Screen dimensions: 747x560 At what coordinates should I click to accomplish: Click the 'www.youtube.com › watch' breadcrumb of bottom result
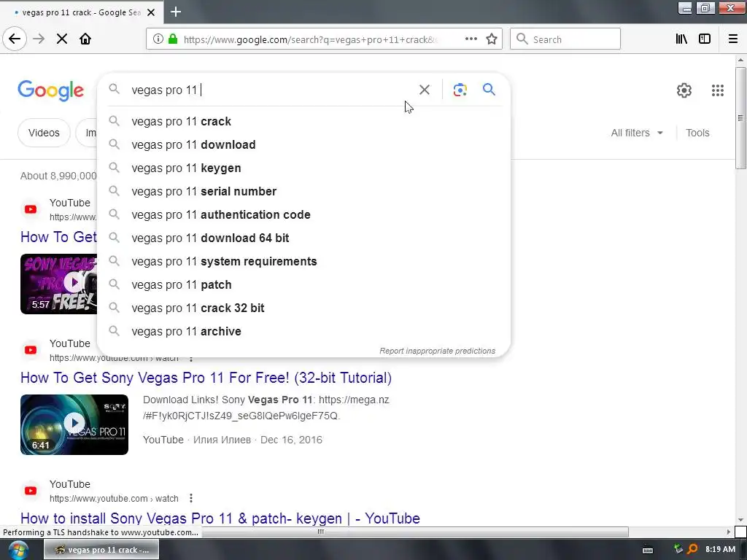(x=114, y=499)
